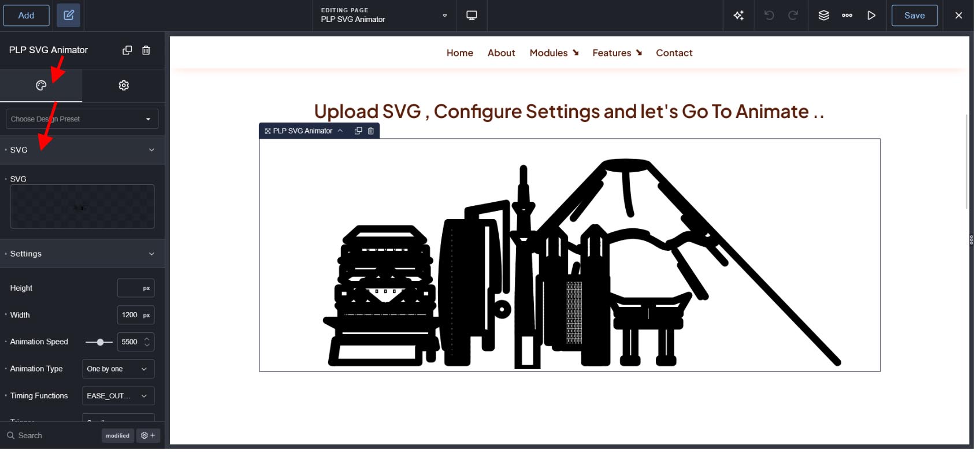The image size is (980, 452).
Task: Open the Contact menu link
Action: (674, 53)
